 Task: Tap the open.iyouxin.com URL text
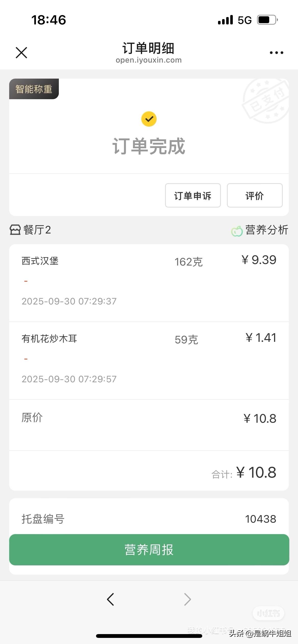149,60
